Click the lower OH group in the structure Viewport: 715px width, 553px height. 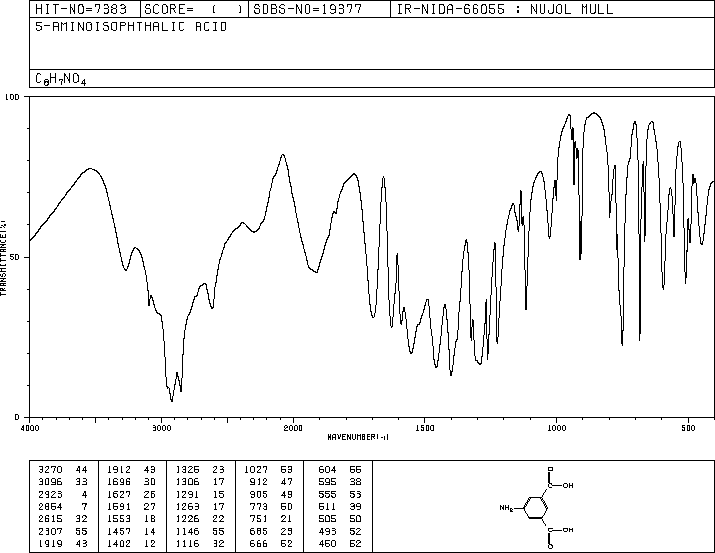pyautogui.click(x=568, y=530)
